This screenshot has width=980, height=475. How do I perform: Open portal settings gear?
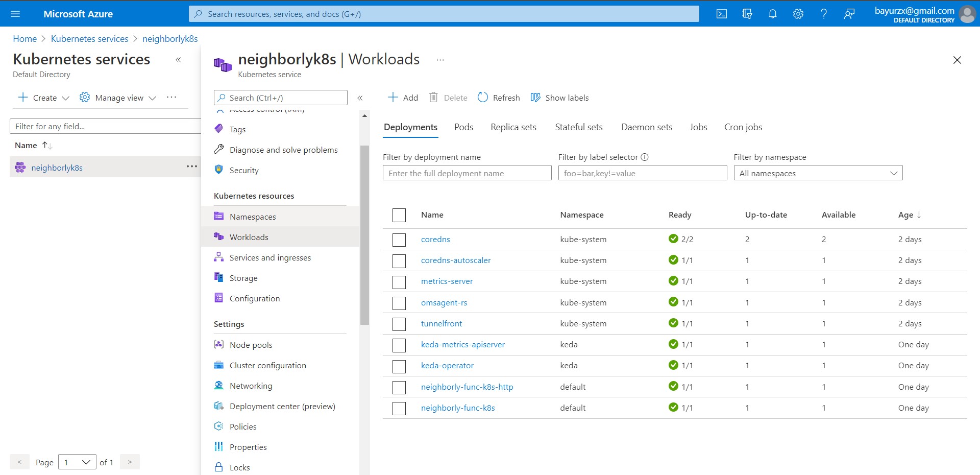coord(798,14)
